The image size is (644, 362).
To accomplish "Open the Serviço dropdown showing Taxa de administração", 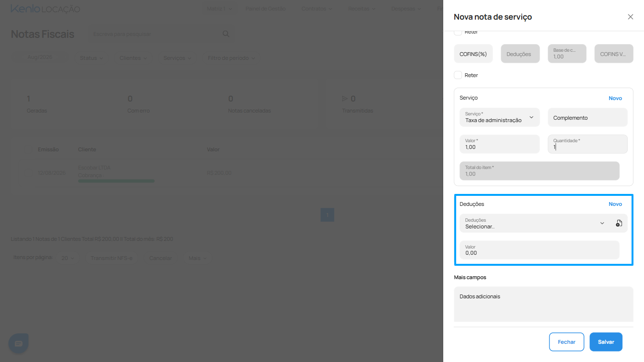I will (x=499, y=117).
